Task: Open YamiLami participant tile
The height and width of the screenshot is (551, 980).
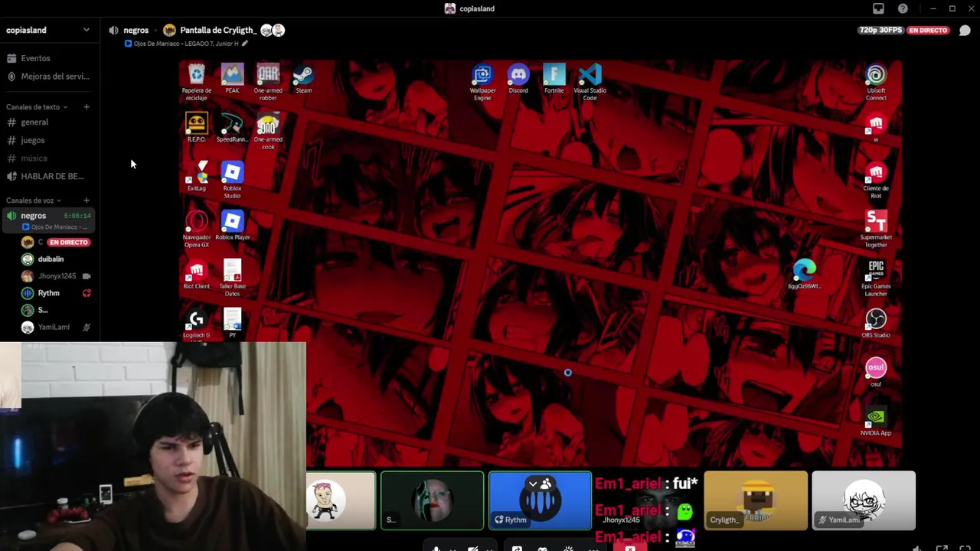Action: (864, 500)
